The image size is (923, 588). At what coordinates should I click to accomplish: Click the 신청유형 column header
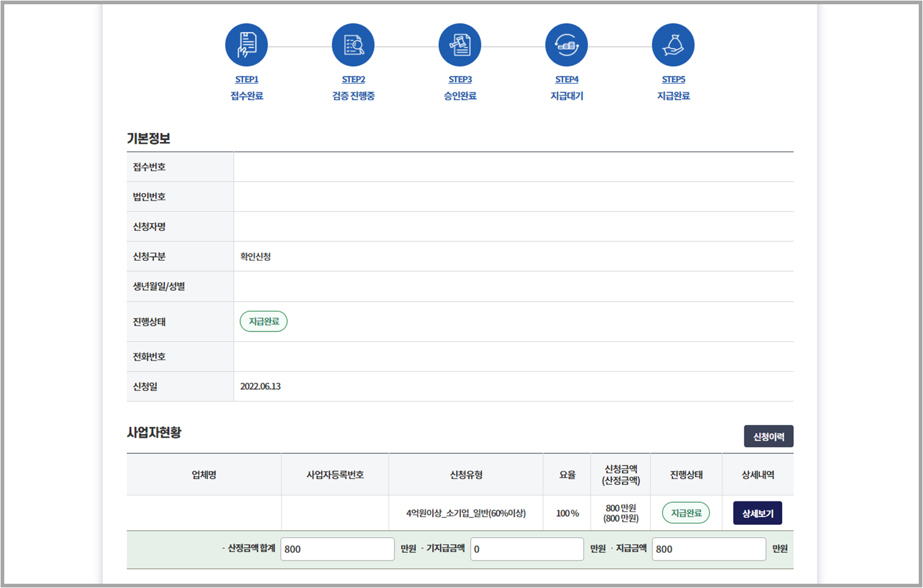(466, 475)
